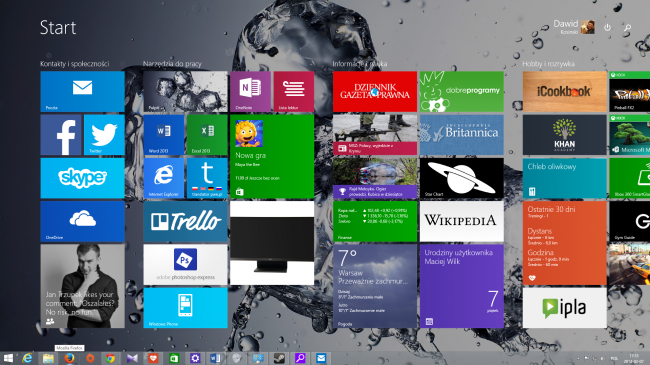Image resolution: width=650 pixels, height=365 pixels.
Task: Open the sport tile with rally car
Action: pos(375,178)
